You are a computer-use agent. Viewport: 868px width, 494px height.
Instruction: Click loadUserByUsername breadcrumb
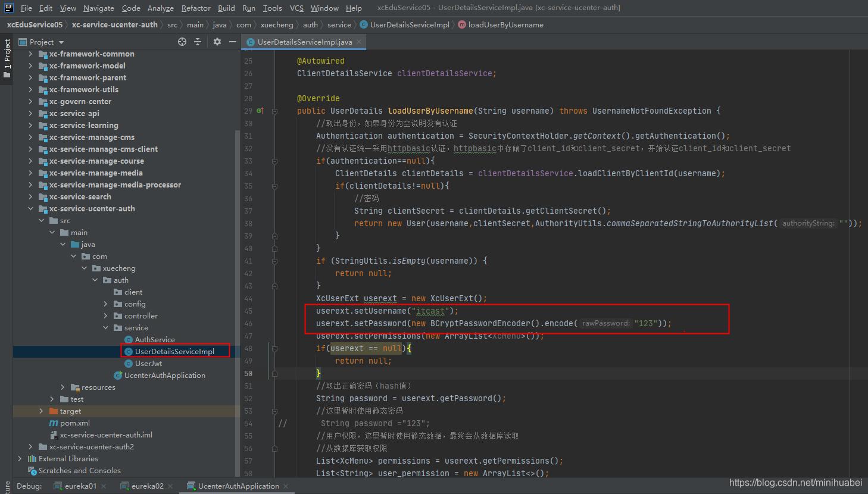[501, 24]
